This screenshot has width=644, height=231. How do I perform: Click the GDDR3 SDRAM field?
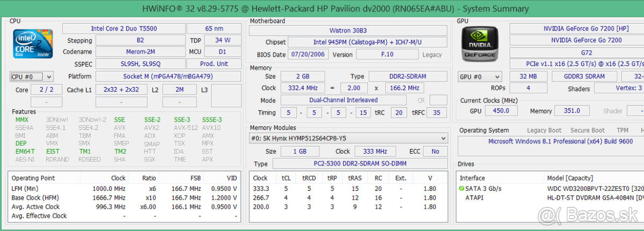584,77
